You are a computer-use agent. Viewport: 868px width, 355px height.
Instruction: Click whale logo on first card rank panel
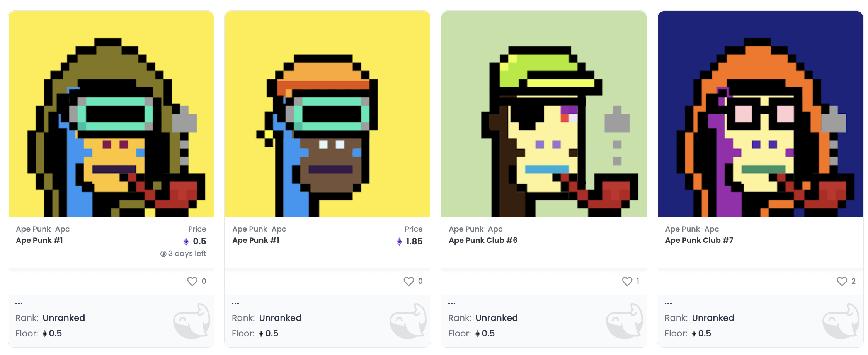pos(192,321)
